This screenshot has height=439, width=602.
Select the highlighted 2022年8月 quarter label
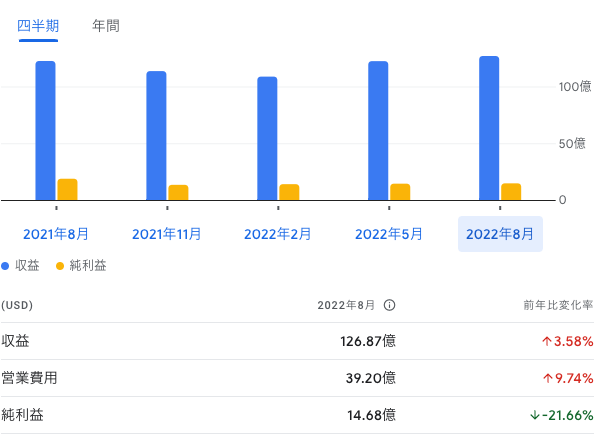click(x=500, y=234)
